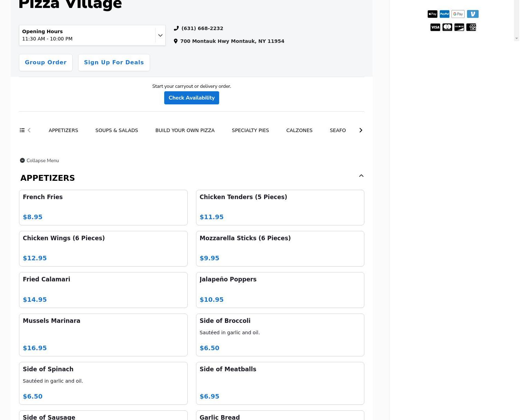Select the Calzones category tab
This screenshot has height=420, width=522.
[299, 130]
